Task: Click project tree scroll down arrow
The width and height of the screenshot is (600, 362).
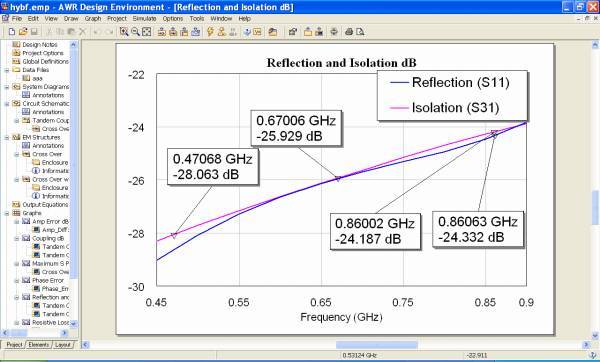Action: 73,324
